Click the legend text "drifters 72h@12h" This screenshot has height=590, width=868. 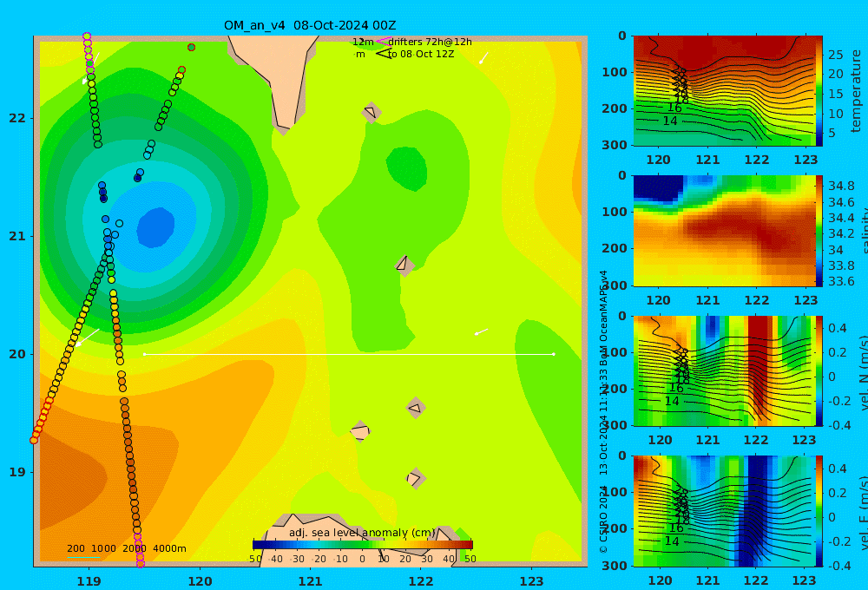tap(430, 42)
